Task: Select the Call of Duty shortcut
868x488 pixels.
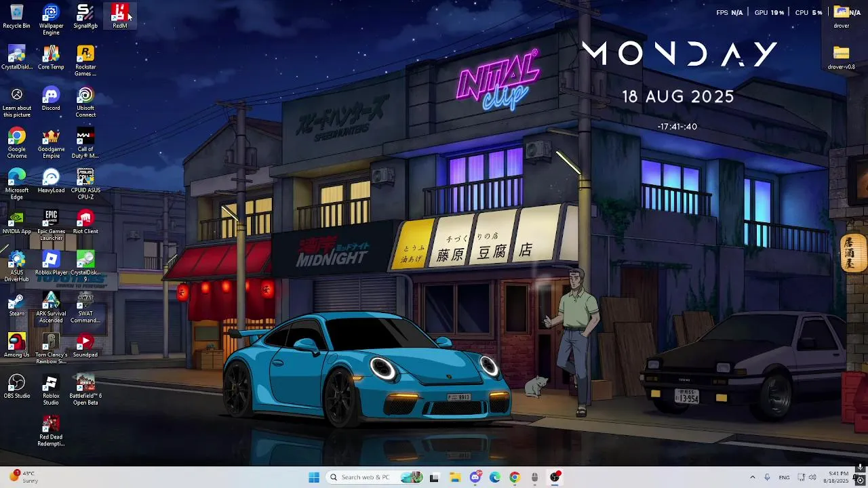Action: coord(85,144)
